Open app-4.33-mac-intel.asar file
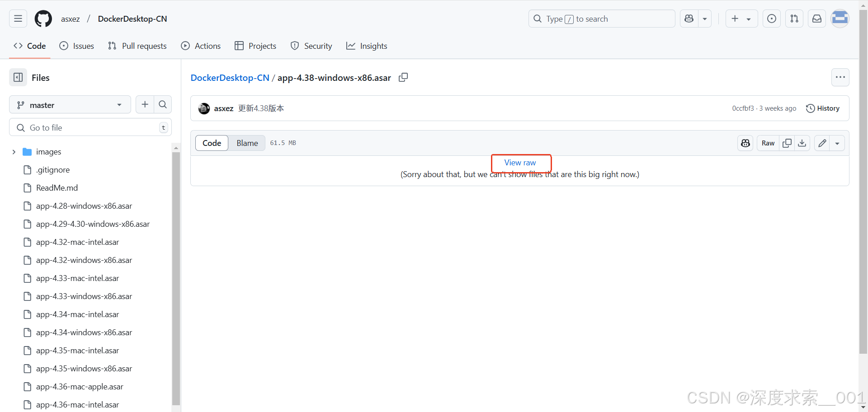 [77, 278]
